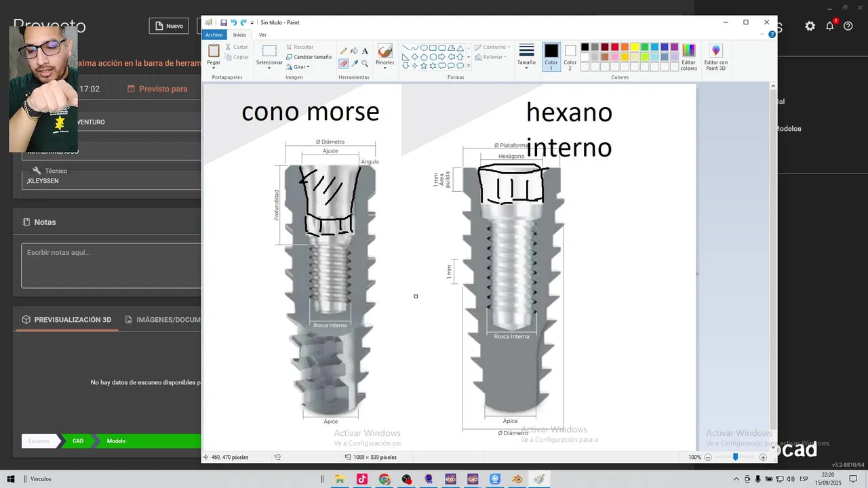Open the Girar dropdown

pos(298,66)
